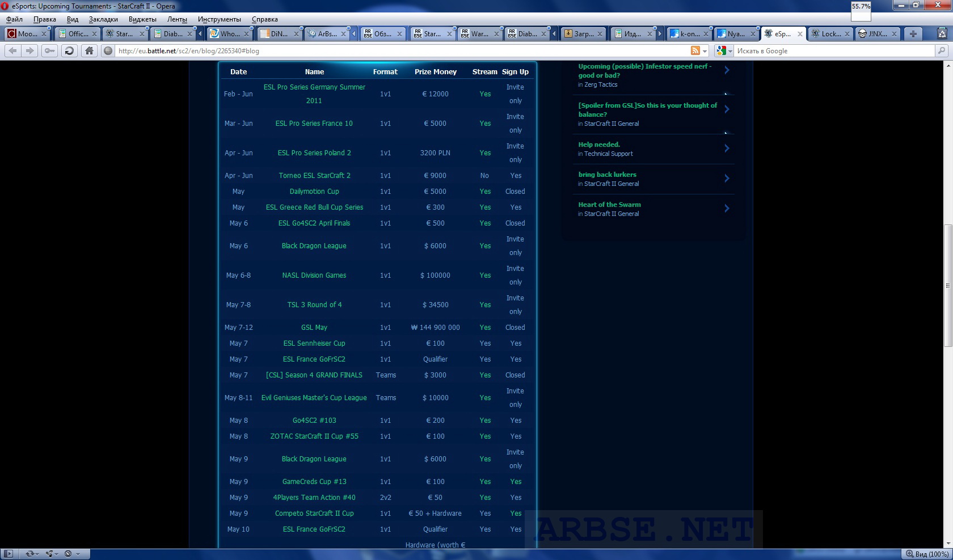The width and height of the screenshot is (953, 560).
Task: Close the Offic... tab
Action: (x=94, y=34)
